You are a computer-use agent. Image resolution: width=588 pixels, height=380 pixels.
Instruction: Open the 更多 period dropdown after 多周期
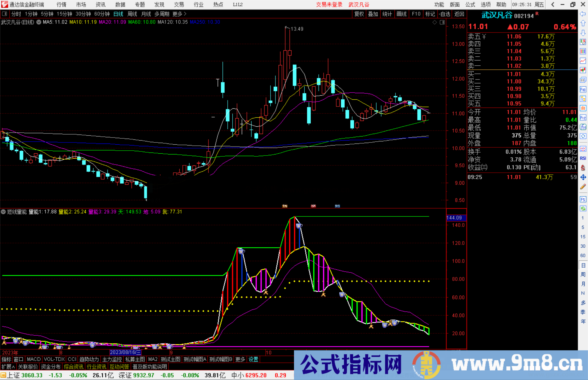point(177,14)
